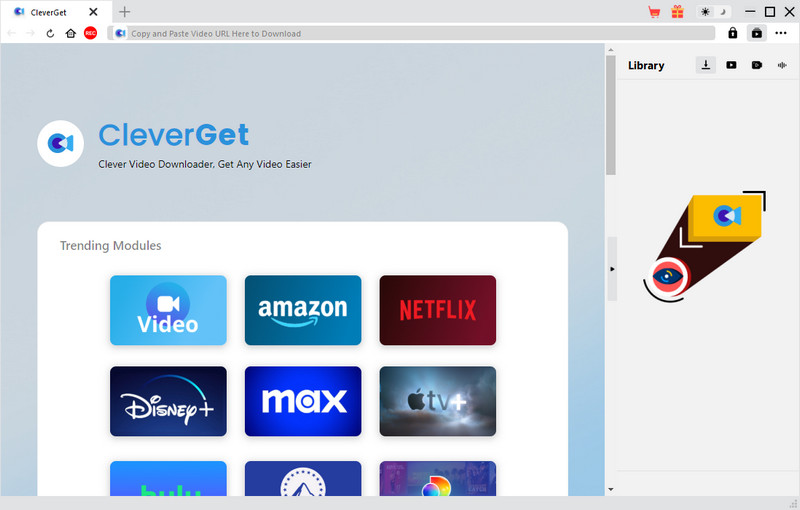Open the Disney+ module tile
The image size is (800, 510).
coord(168,401)
